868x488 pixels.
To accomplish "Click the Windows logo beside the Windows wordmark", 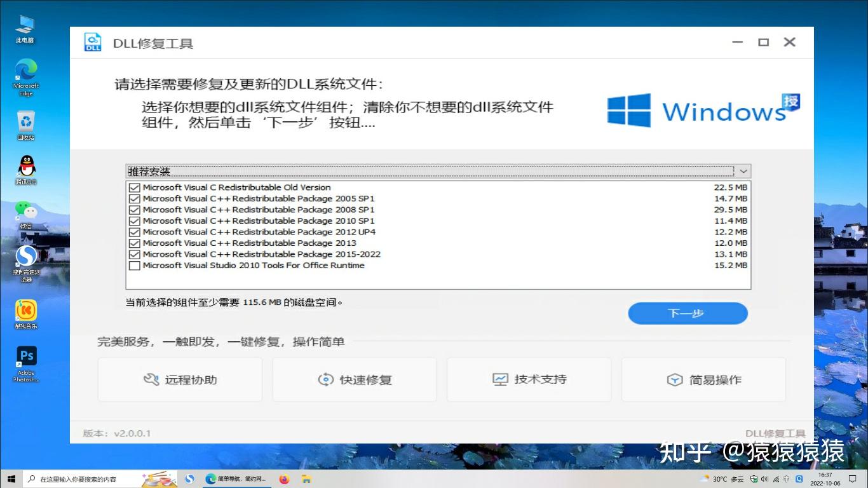I will [629, 111].
